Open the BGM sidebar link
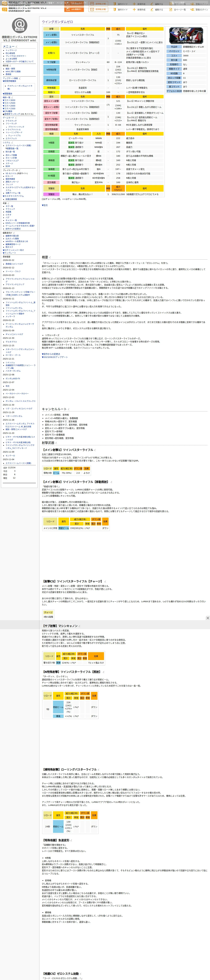 pyautogui.click(x=8, y=166)
